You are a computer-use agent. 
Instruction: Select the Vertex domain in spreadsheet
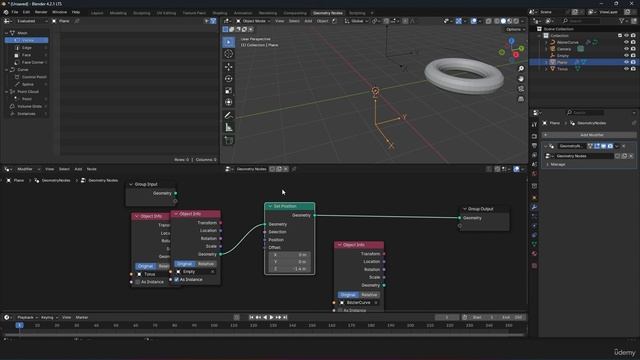27,40
